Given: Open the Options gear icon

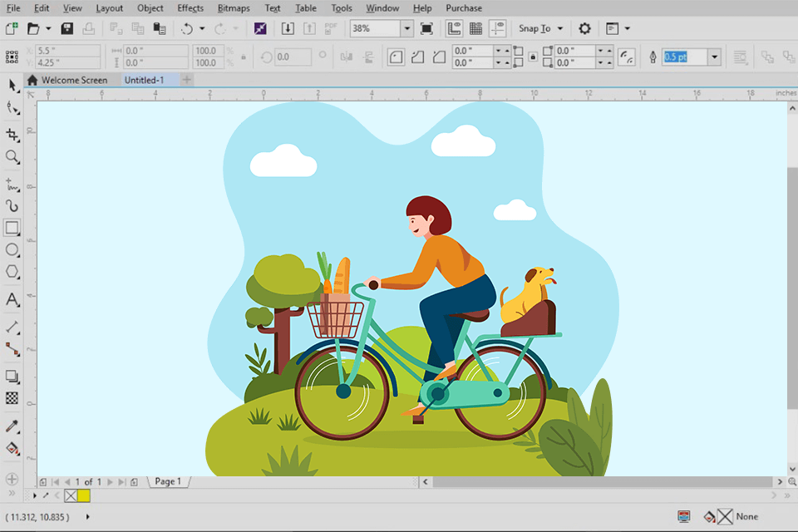Looking at the screenshot, I should click(x=584, y=28).
